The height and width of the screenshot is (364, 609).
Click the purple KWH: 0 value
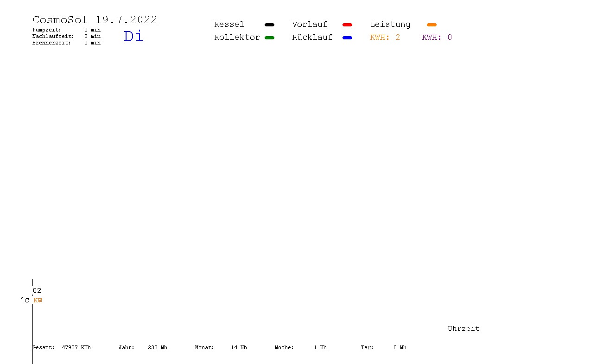point(437,38)
